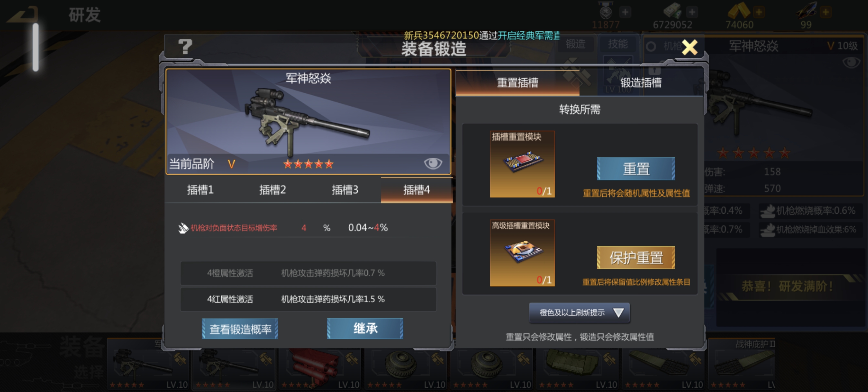Expand the 橙色及以上刷新提示 dropdown
The height and width of the screenshot is (392, 868).
[x=579, y=313]
